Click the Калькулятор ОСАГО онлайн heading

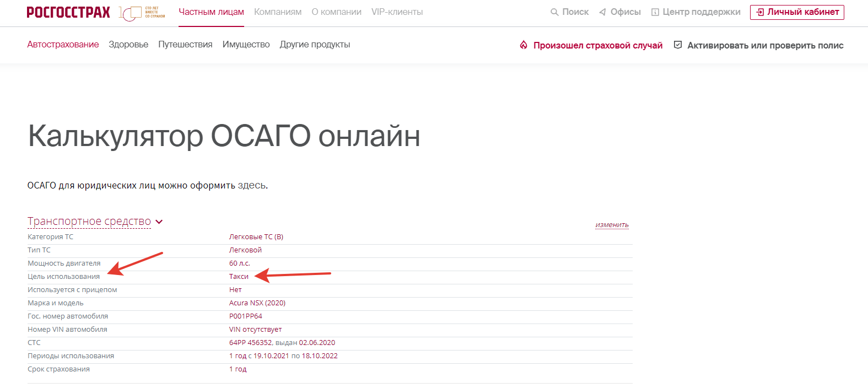[224, 136]
